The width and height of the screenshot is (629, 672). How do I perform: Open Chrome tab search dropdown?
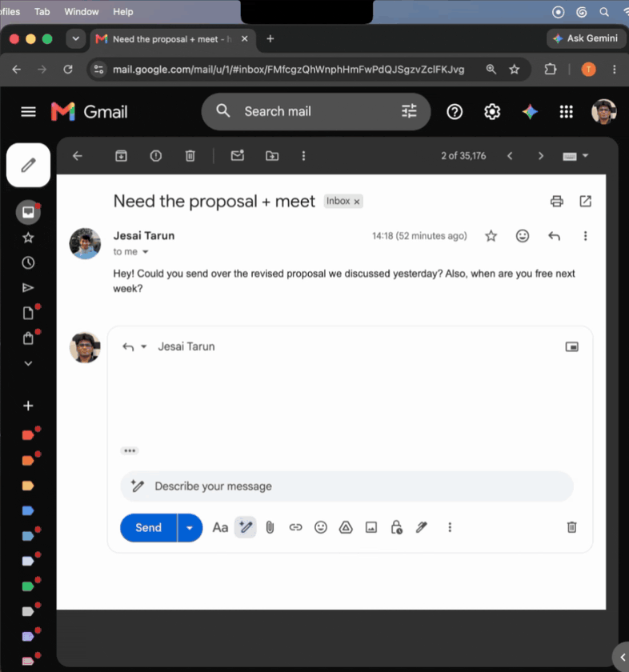(75, 39)
